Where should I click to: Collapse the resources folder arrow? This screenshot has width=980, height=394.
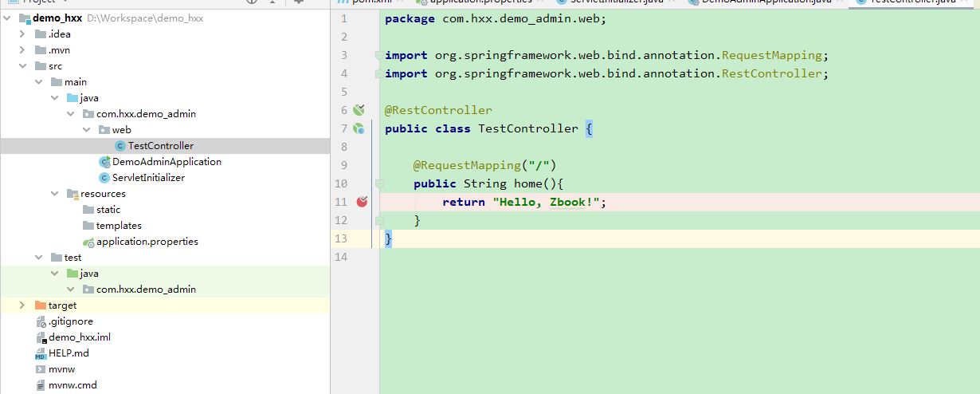55,194
